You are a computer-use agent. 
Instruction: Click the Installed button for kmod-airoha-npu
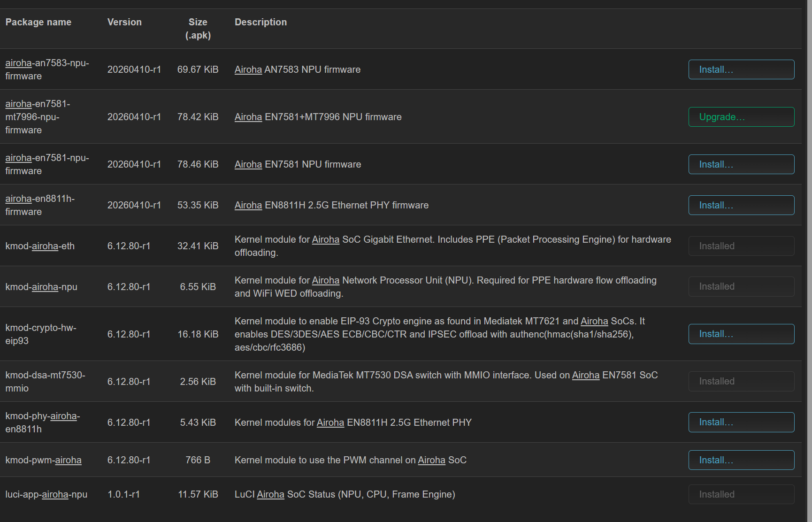click(741, 286)
